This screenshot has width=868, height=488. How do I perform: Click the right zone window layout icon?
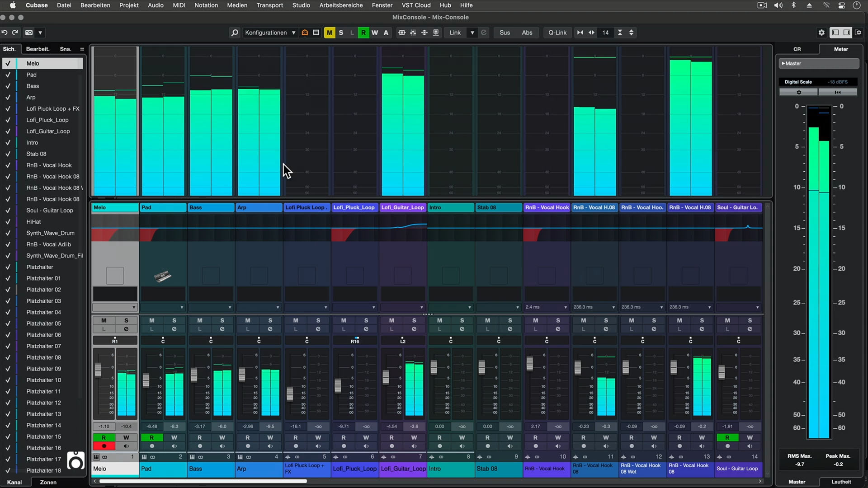click(x=846, y=32)
